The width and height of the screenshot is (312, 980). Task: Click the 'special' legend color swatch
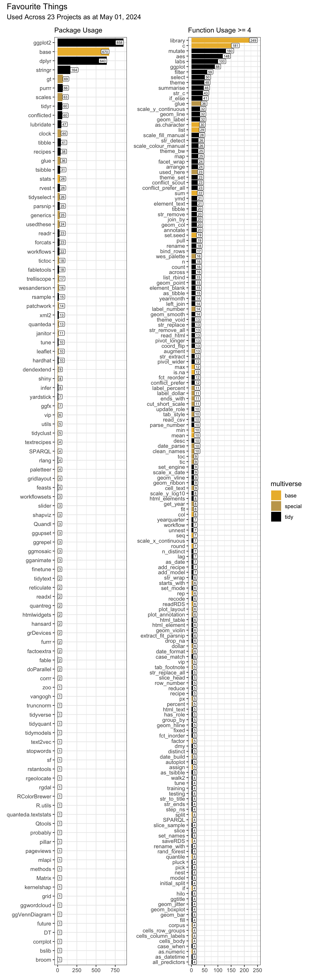pos(276,506)
